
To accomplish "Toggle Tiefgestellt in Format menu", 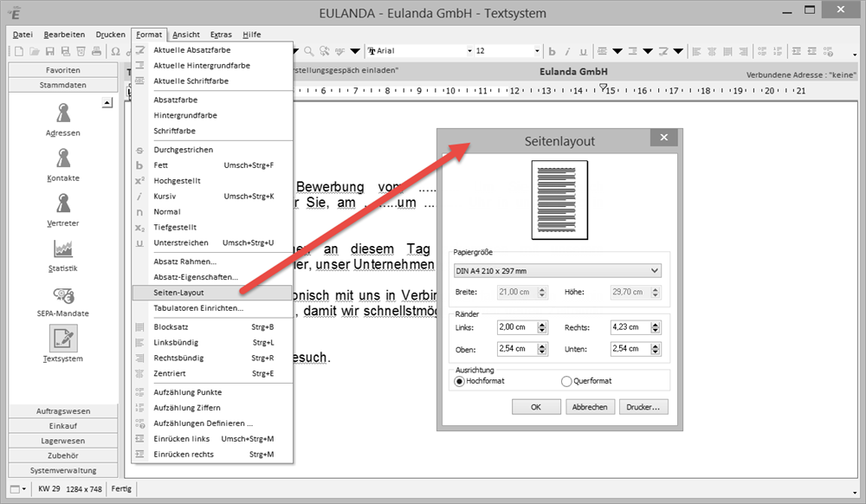I will 212,227.
